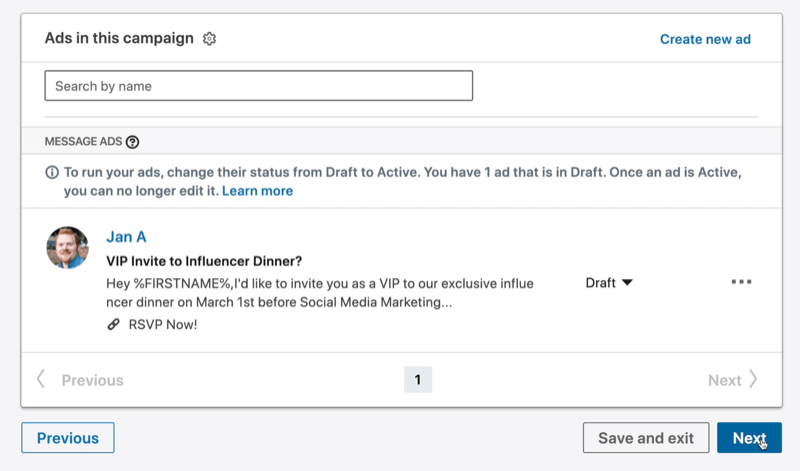Click the RSVP Now! call-to-action text
Screen dimensions: 800x471
(x=163, y=325)
